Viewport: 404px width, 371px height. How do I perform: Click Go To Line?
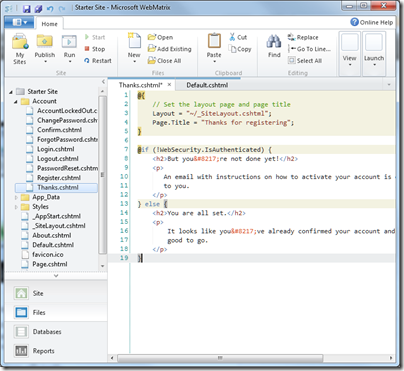[310, 49]
